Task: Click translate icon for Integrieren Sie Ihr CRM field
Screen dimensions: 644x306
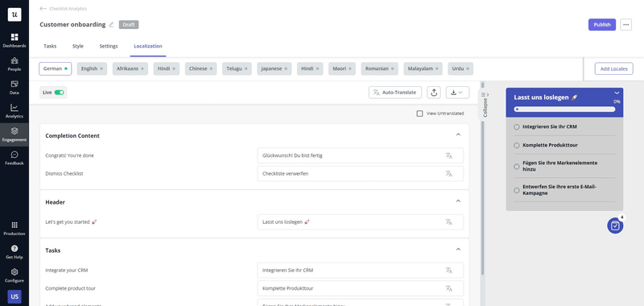Action: point(448,271)
